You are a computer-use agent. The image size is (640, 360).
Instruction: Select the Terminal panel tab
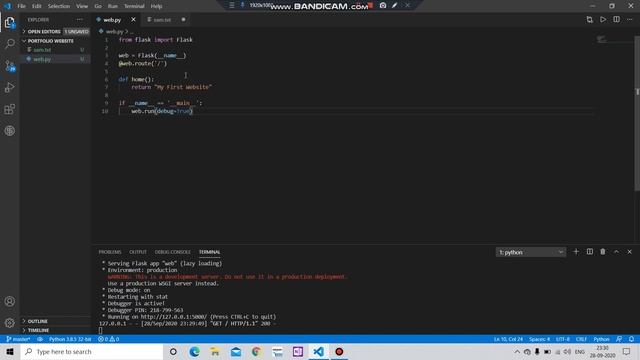tap(209, 252)
